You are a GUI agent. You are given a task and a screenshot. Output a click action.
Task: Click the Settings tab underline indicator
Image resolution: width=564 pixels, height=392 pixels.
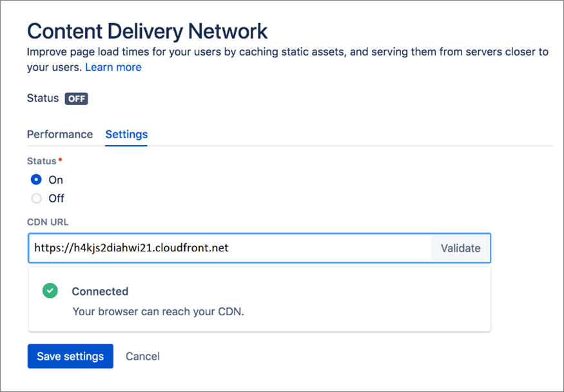tap(126, 146)
